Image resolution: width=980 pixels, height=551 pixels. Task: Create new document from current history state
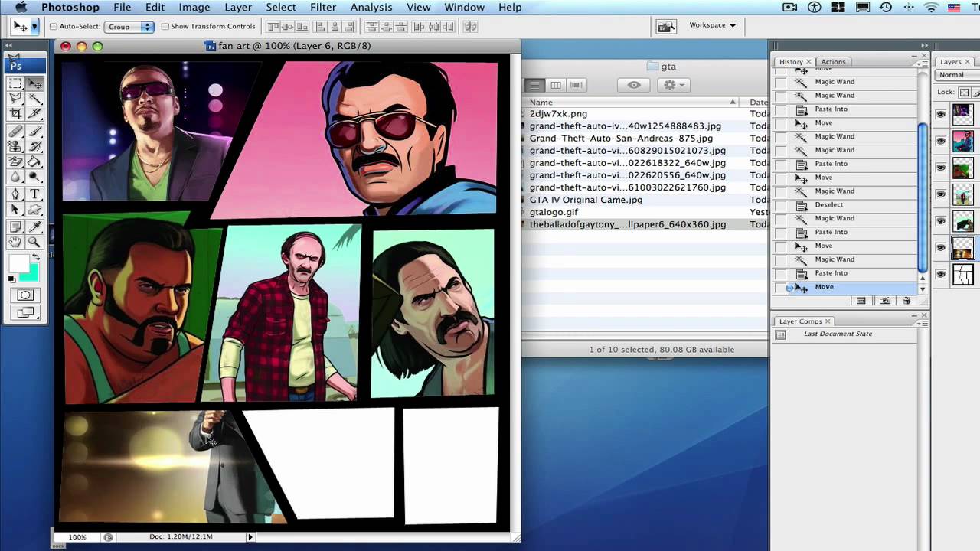point(861,302)
